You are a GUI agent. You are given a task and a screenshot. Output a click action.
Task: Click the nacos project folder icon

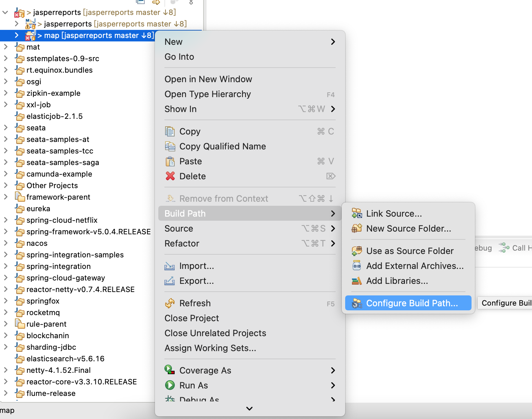point(20,243)
